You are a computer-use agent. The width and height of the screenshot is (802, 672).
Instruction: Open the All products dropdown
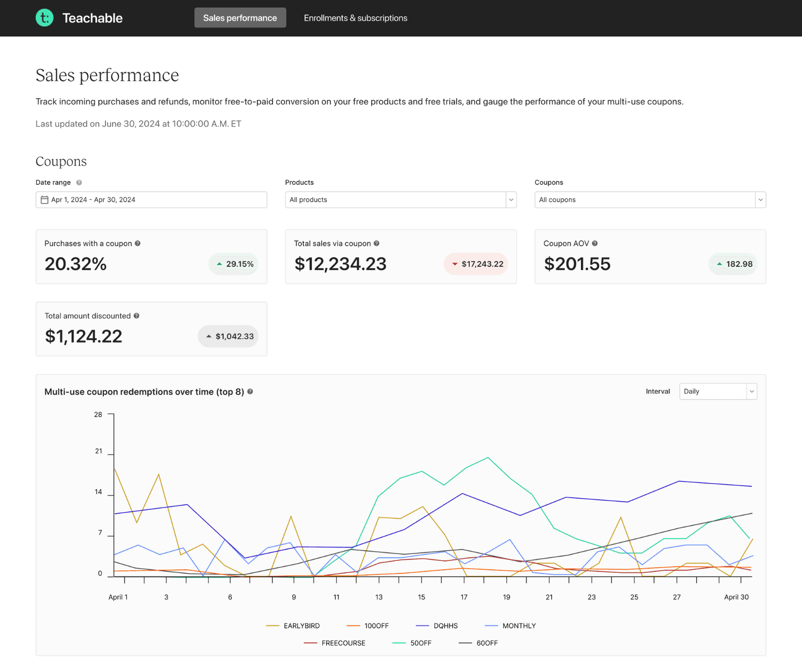point(400,199)
